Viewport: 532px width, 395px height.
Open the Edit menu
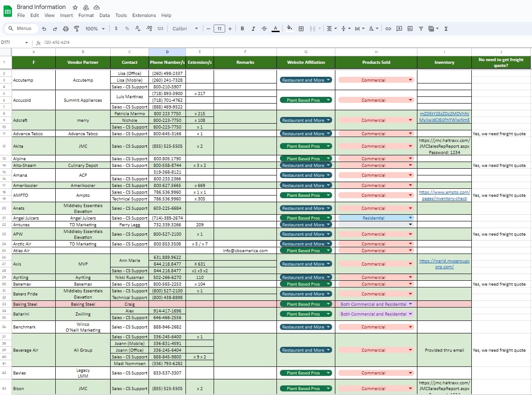[x=34, y=15]
